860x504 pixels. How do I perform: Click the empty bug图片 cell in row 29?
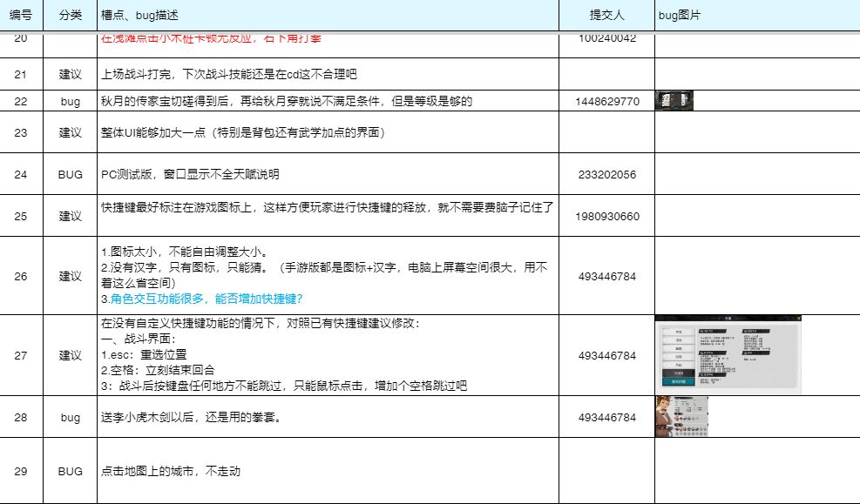(x=756, y=471)
